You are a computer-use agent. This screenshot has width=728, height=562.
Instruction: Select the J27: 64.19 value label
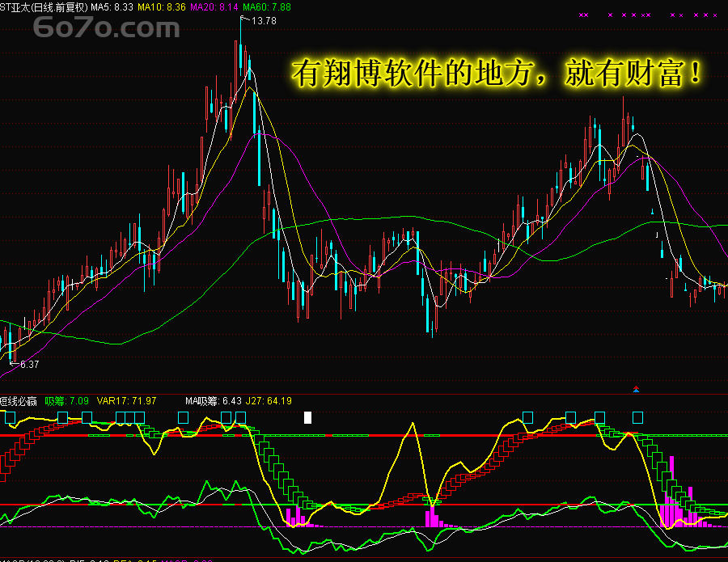coord(269,401)
